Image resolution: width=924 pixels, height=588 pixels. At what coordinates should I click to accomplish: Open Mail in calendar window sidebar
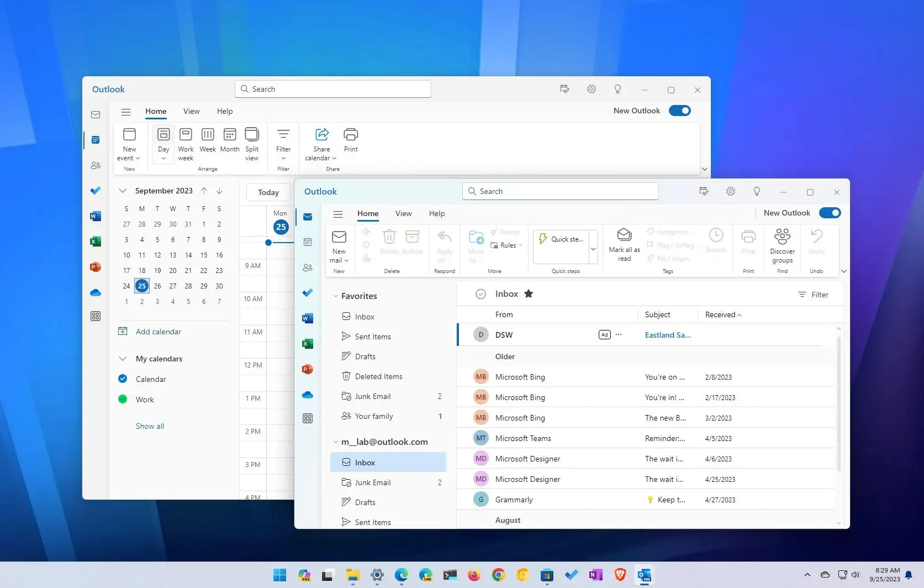(x=96, y=114)
